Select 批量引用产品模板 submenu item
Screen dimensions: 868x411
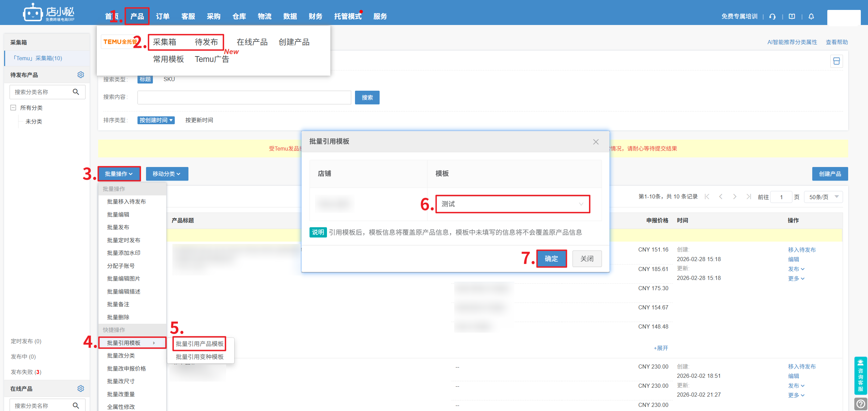pyautogui.click(x=200, y=344)
